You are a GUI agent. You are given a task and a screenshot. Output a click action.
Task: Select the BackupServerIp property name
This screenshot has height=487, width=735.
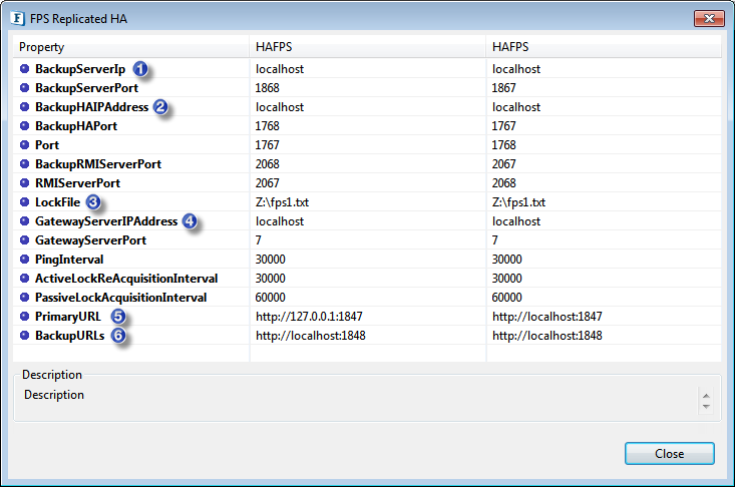80,69
